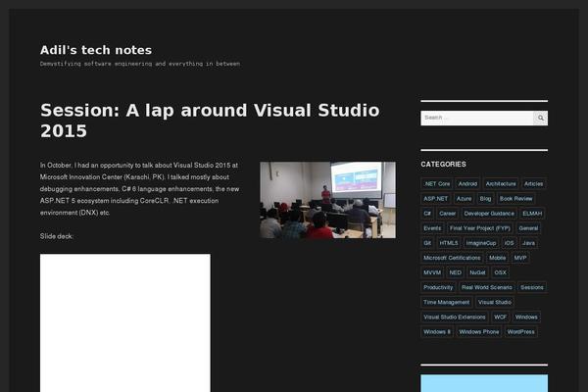Screen dimensions: 588x392
Task: Open the Book Review category tag
Action: (x=516, y=198)
